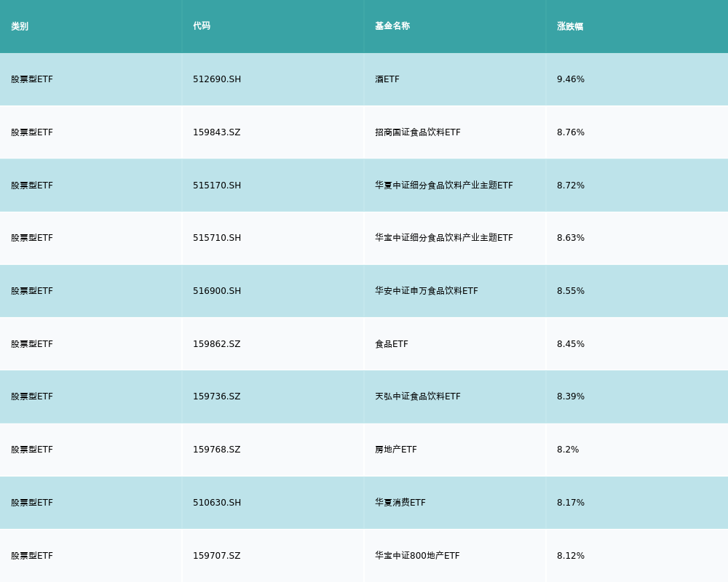Viewport: 728px width, 582px height.
Task: Click the 8.72% change value
Action: tap(571, 186)
